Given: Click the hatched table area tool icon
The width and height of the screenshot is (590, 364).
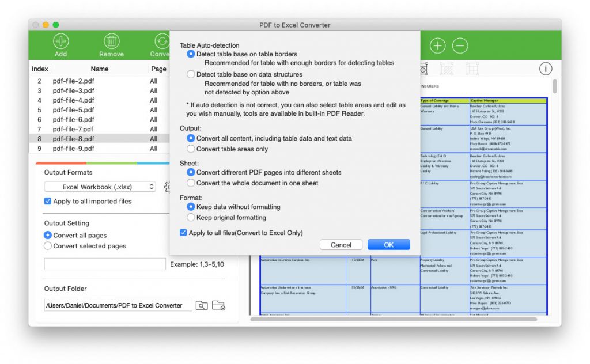Looking at the screenshot, I should click(447, 69).
